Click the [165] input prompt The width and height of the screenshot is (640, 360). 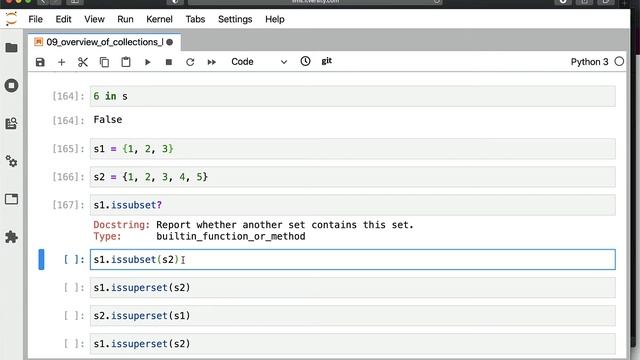(x=68, y=149)
